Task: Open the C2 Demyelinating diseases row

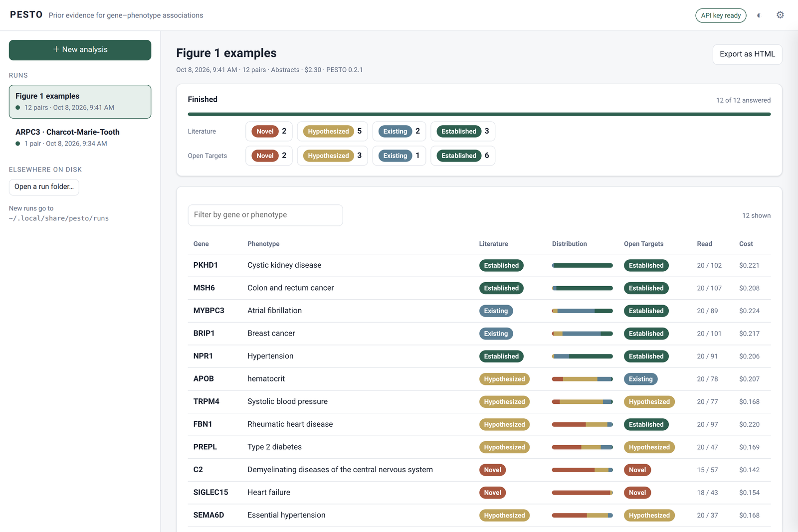Action: click(x=479, y=470)
